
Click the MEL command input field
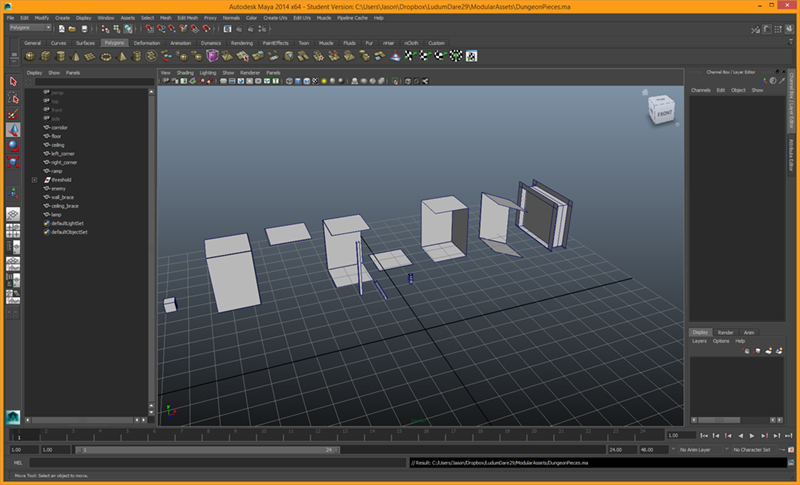[x=217, y=463]
